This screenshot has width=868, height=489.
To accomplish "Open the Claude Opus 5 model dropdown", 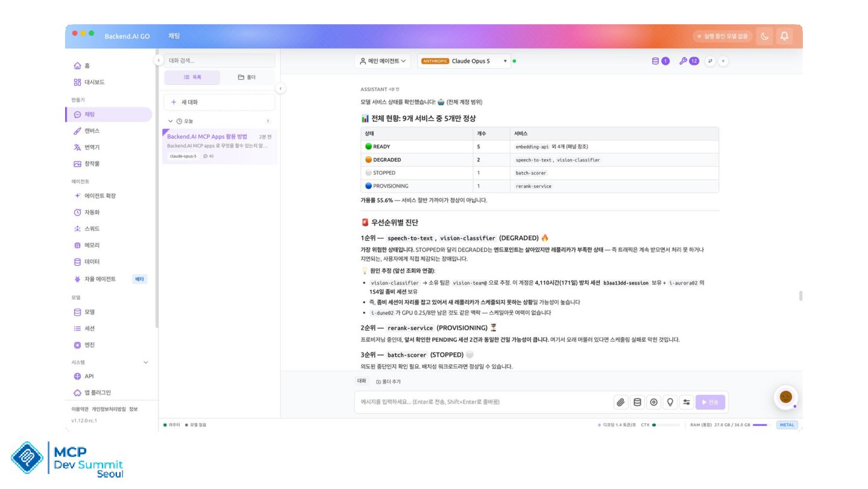I will click(x=464, y=61).
